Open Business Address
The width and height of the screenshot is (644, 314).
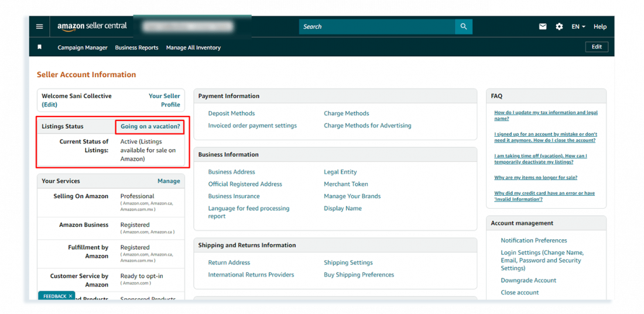click(231, 172)
